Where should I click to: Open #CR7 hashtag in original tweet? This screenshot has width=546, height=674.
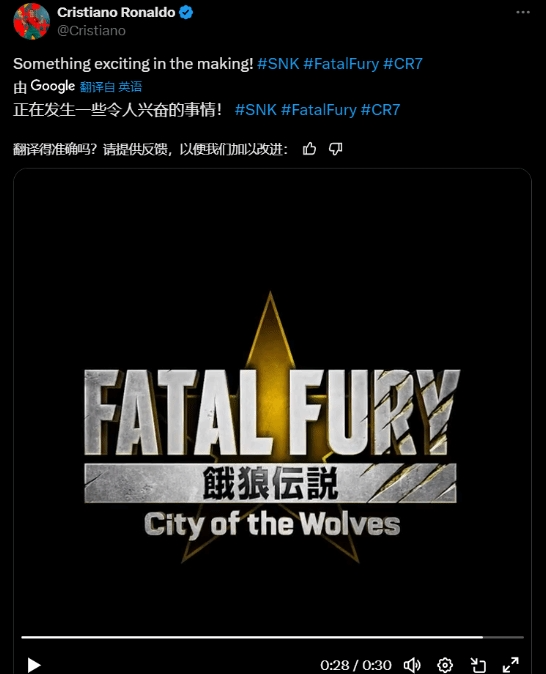(403, 64)
